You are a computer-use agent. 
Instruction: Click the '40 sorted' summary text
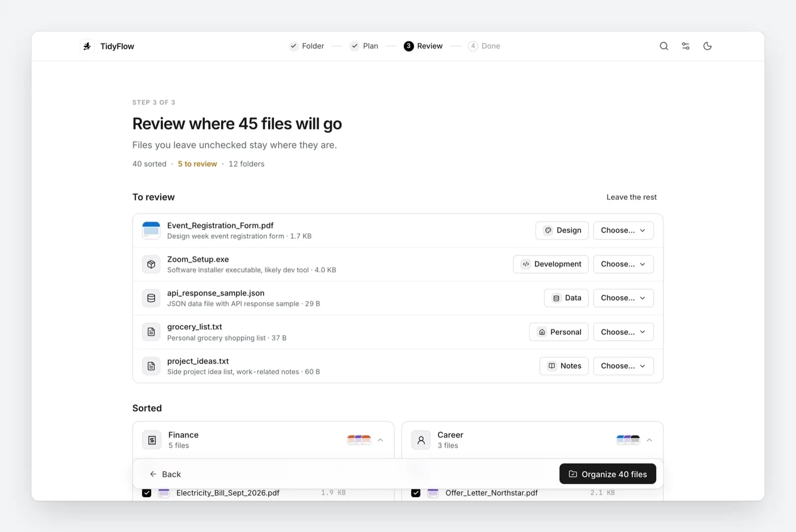tap(149, 164)
